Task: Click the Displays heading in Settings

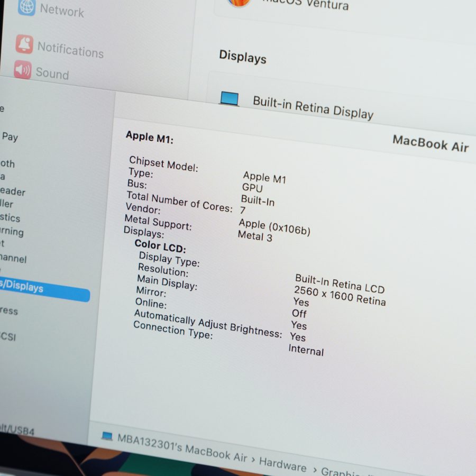Action: [243, 57]
